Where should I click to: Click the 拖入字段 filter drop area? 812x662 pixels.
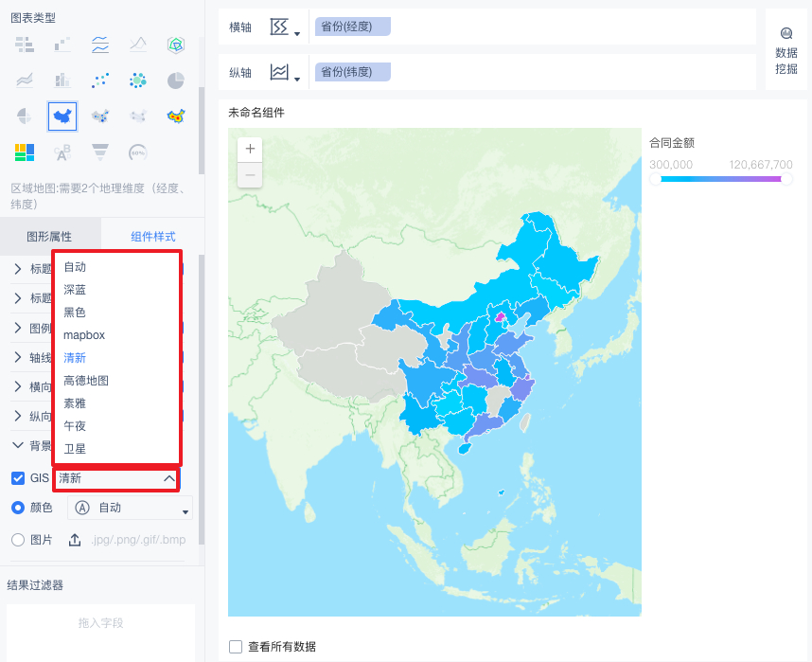coord(101,633)
